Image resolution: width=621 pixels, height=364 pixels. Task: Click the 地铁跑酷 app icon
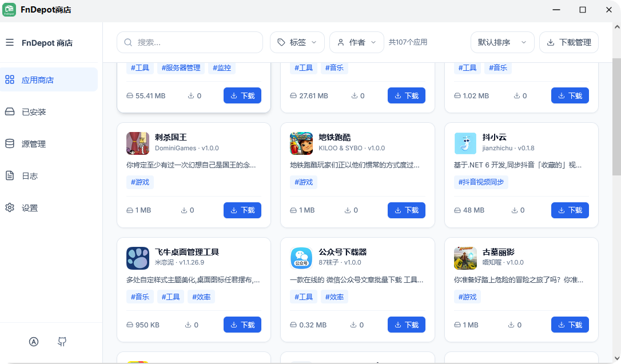[x=301, y=143]
